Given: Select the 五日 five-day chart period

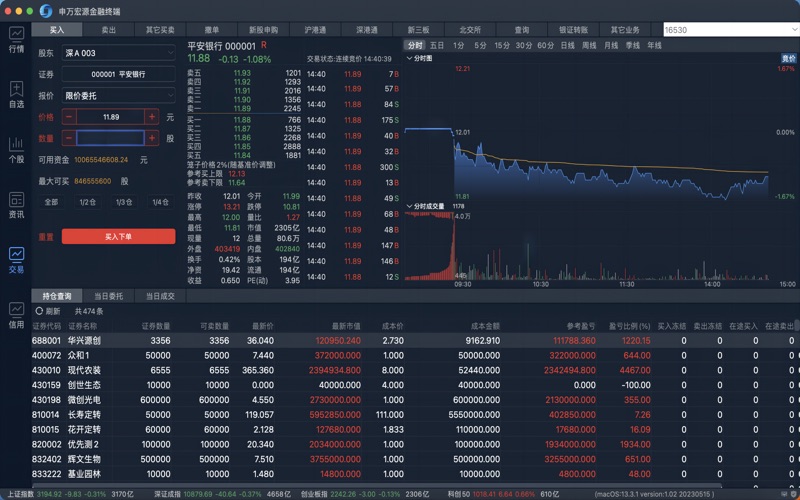Looking at the screenshot, I should (437, 45).
